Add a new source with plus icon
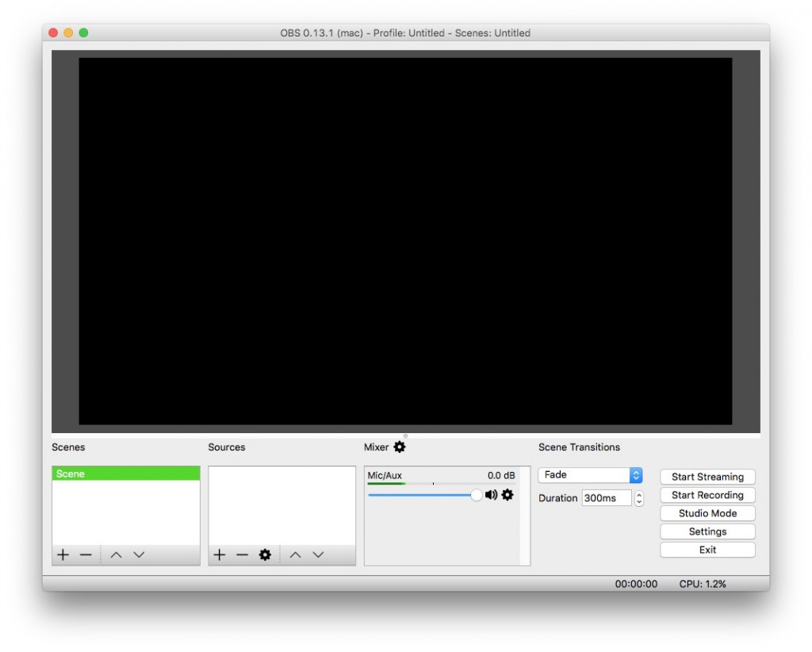 pyautogui.click(x=220, y=555)
